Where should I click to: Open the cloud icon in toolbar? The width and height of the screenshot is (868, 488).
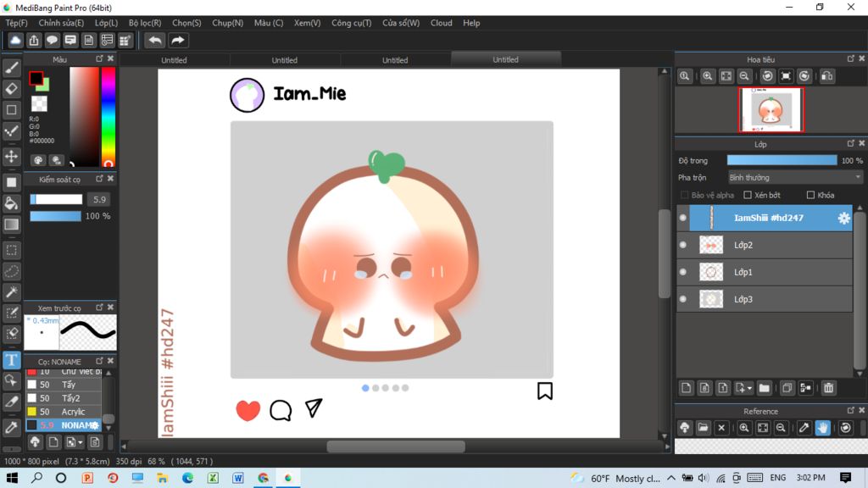tap(15, 40)
